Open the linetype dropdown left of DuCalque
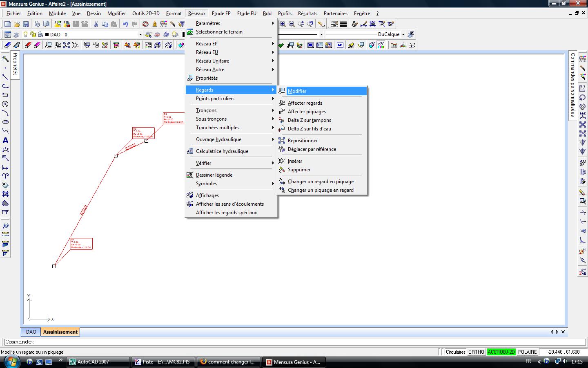 [x=321, y=34]
